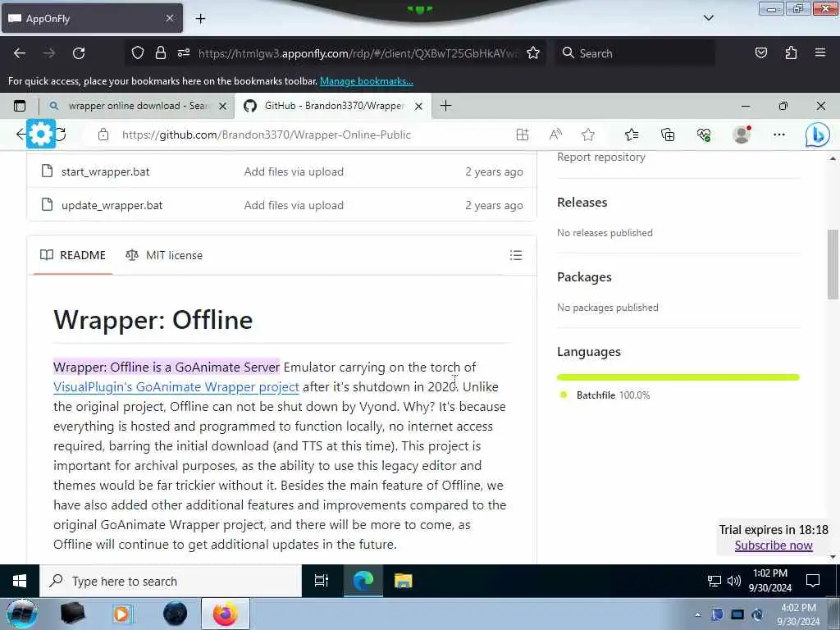Open the Releases heading link
The image size is (840, 630).
point(582,203)
